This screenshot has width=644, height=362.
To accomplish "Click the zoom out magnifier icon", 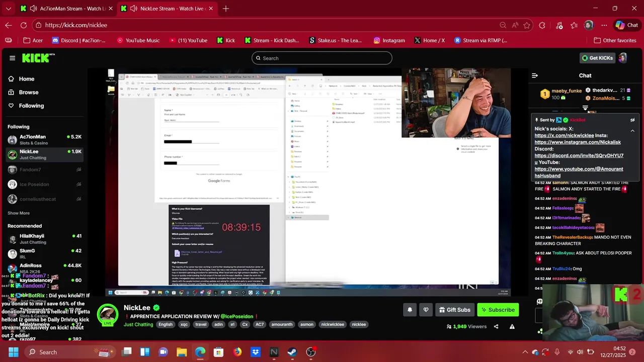I will (503, 25).
